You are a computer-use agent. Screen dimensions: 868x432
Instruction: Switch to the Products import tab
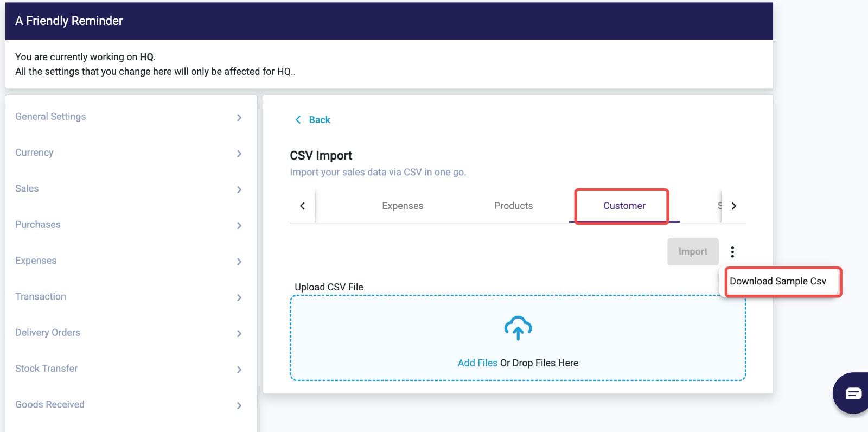(x=513, y=206)
